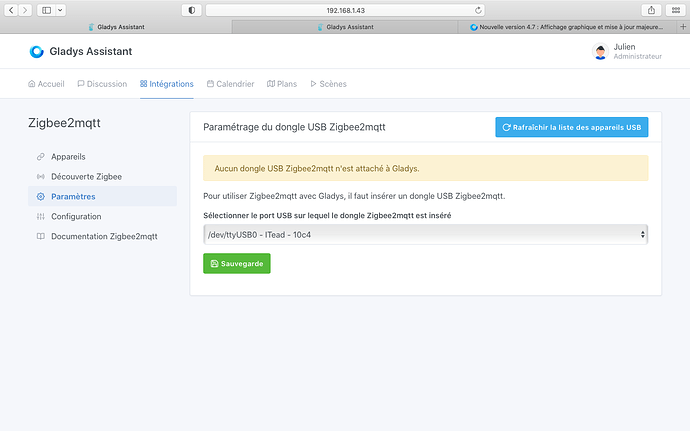Open the Safari share button

[x=651, y=10]
